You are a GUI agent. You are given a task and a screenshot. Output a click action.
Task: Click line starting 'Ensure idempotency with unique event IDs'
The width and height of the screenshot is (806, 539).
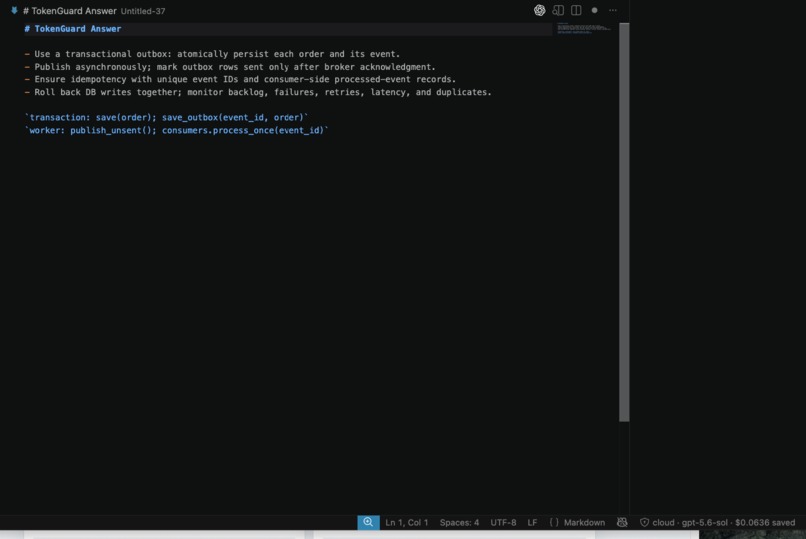pos(240,79)
